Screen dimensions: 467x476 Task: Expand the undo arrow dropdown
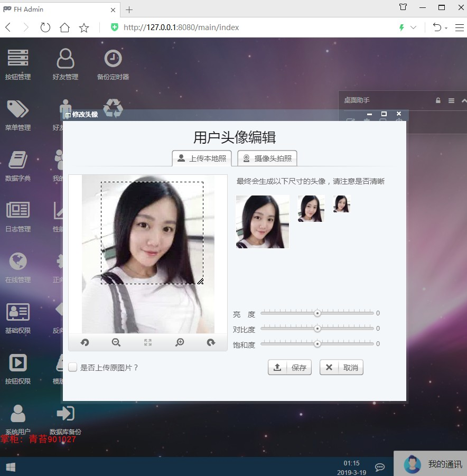point(446,28)
